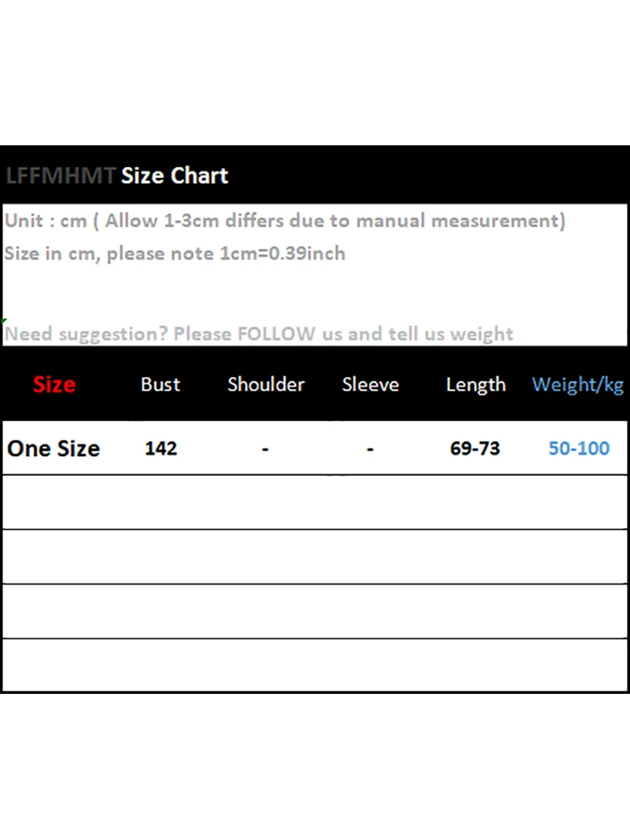This screenshot has width=630, height=840.
Task: Click the red Size column header
Action: pos(55,385)
